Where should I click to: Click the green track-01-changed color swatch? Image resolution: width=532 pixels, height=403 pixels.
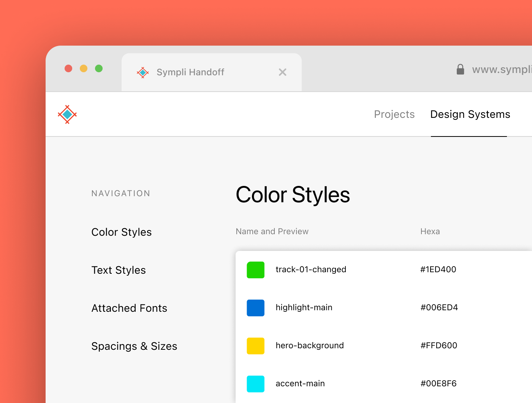[x=256, y=270]
